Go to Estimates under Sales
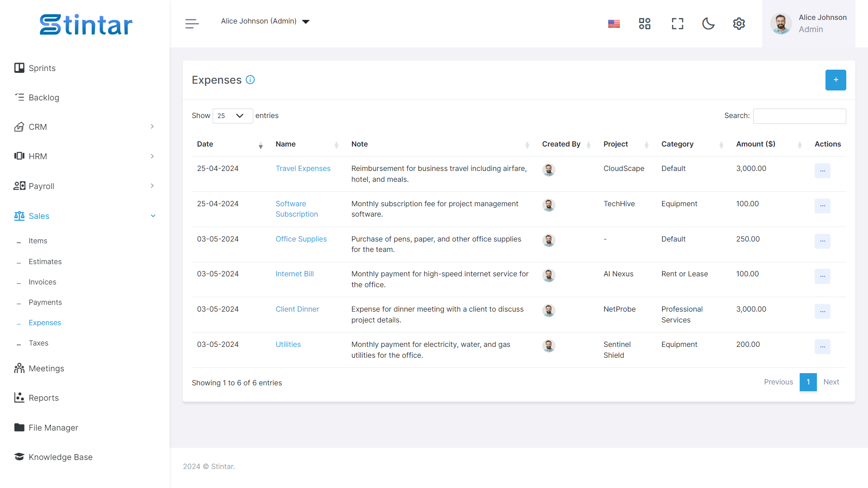The width and height of the screenshot is (868, 488). coord(45,261)
